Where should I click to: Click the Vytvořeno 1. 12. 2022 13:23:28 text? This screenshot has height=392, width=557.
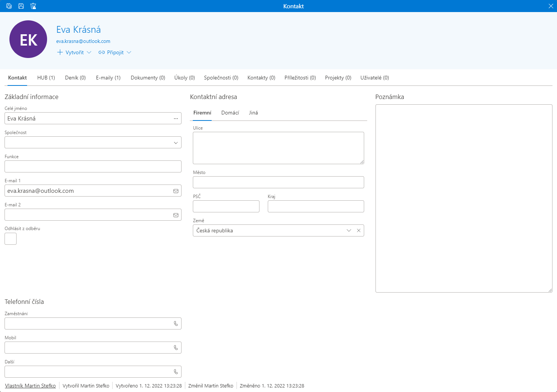(149, 386)
